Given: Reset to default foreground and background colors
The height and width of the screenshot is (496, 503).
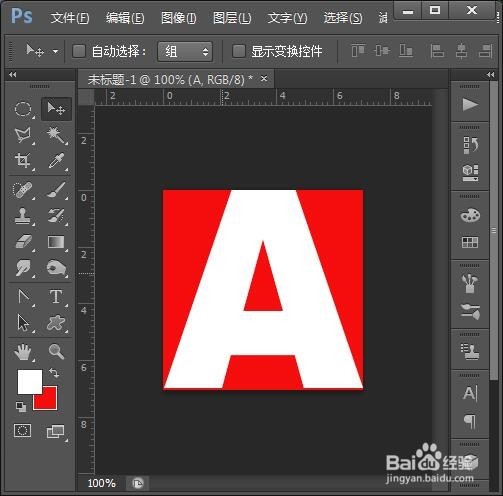Looking at the screenshot, I should coord(21,407).
